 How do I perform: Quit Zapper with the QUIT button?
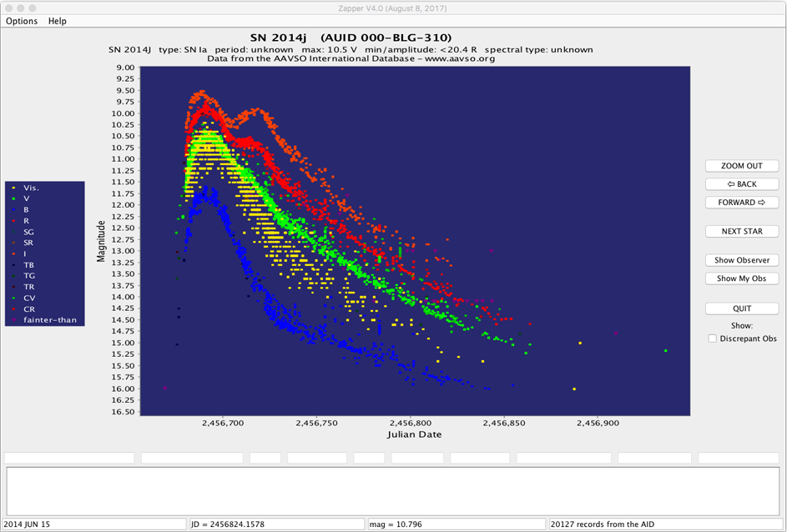(x=741, y=309)
